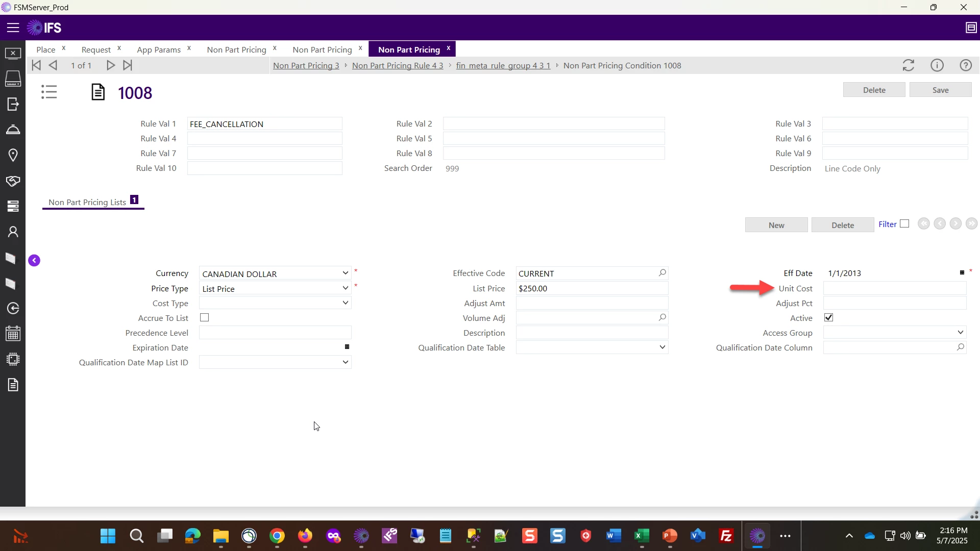This screenshot has height=551, width=980.
Task: Click the Precedence Level input field
Action: [x=275, y=333]
